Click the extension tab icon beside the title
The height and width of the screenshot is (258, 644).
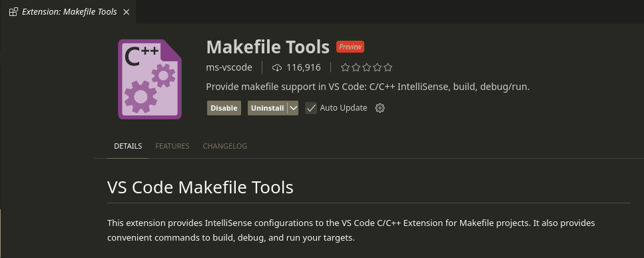pos(13,12)
